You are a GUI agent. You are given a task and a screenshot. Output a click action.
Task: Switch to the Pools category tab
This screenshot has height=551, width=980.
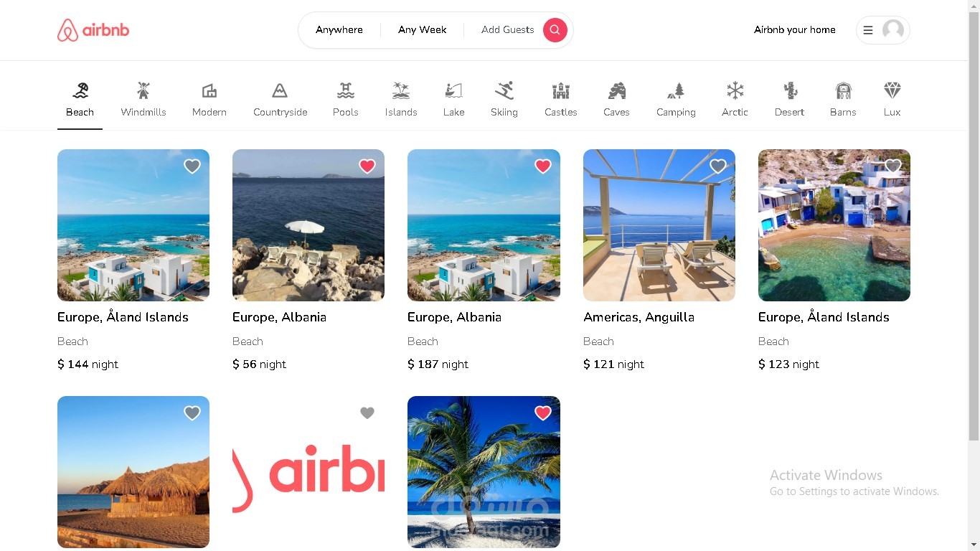346,99
